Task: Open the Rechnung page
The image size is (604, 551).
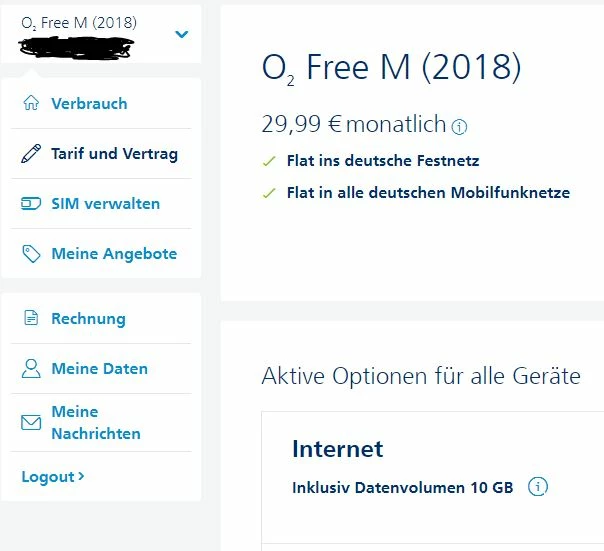Action: pyautogui.click(x=88, y=319)
